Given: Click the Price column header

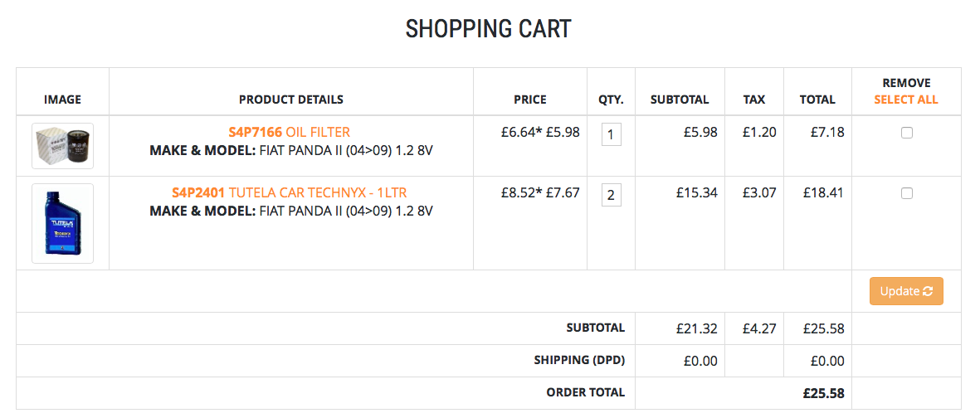Looking at the screenshot, I should pyautogui.click(x=530, y=100).
